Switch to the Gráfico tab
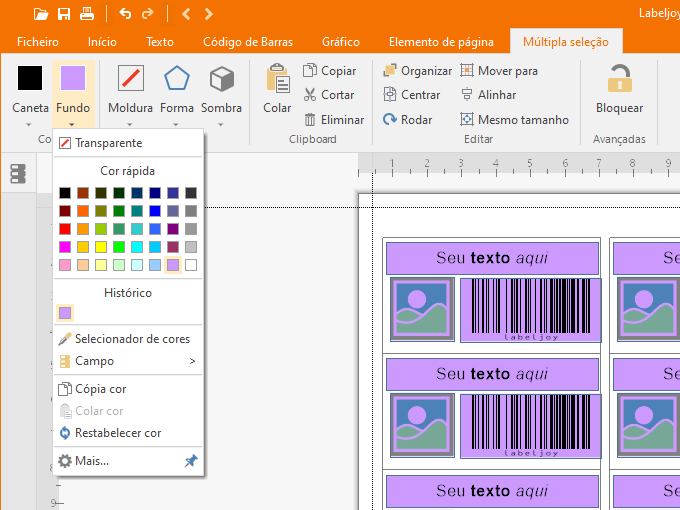Image resolution: width=680 pixels, height=510 pixels. click(x=340, y=42)
